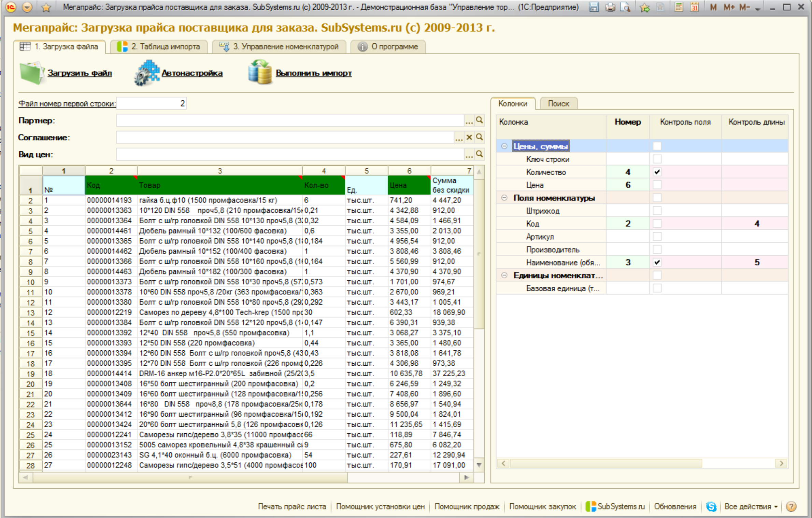This screenshot has width=812, height=518.
Task: Click the columns panel horizontal scrollbar right arrow
Action: (x=782, y=463)
